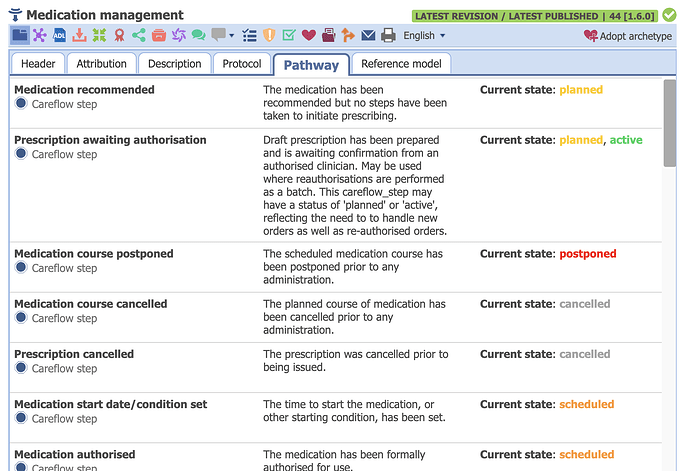Click the vertical scrollbar thumb
Viewport: 690px width, 471px height.
click(670, 123)
